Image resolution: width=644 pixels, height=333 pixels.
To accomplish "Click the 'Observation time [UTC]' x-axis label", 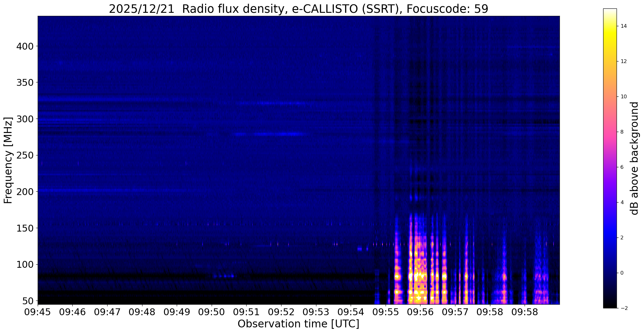I will click(298, 324).
